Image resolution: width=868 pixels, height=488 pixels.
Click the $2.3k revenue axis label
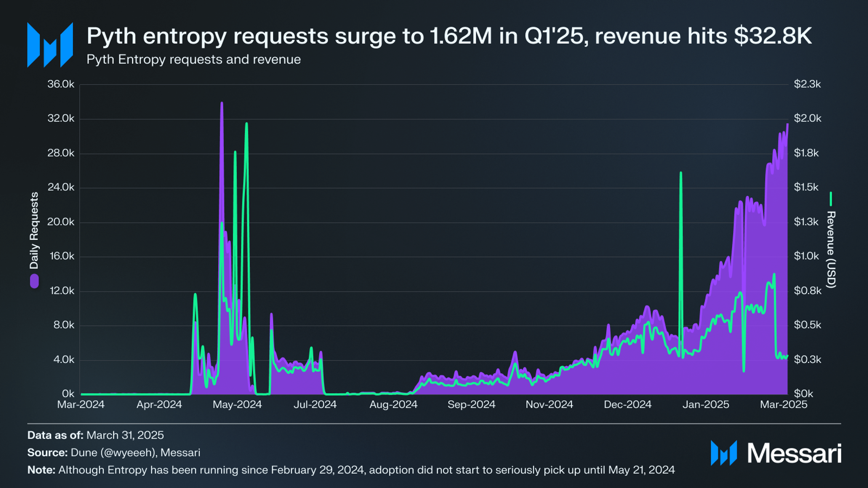[807, 84]
